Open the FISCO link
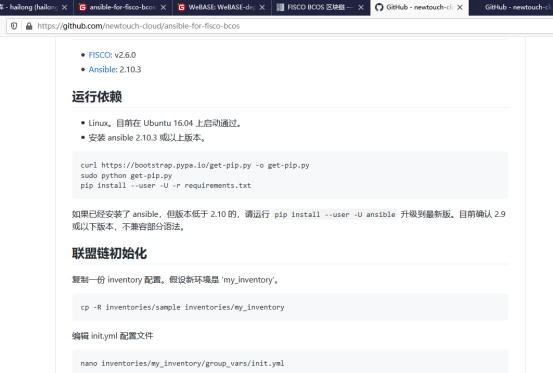 100,55
